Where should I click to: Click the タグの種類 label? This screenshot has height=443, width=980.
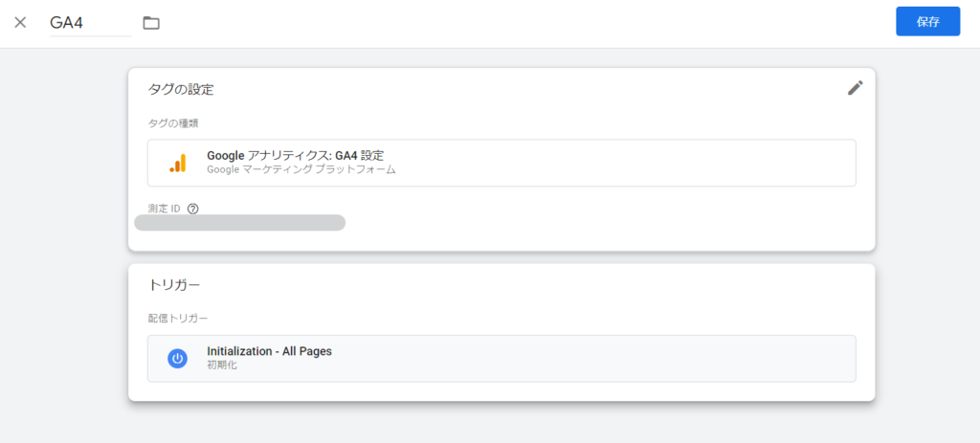173,123
